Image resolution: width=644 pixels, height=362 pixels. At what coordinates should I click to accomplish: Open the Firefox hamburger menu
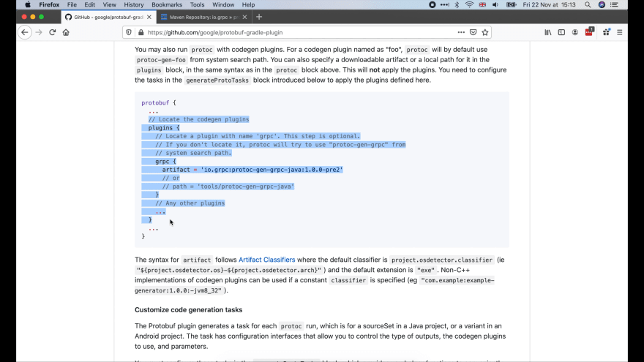point(620,32)
